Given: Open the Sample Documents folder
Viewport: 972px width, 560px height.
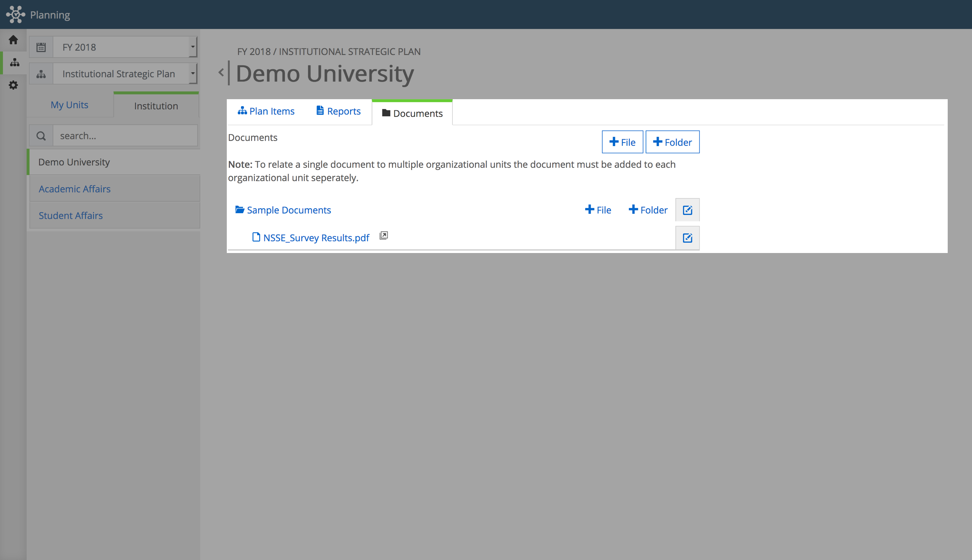Looking at the screenshot, I should [x=283, y=210].
